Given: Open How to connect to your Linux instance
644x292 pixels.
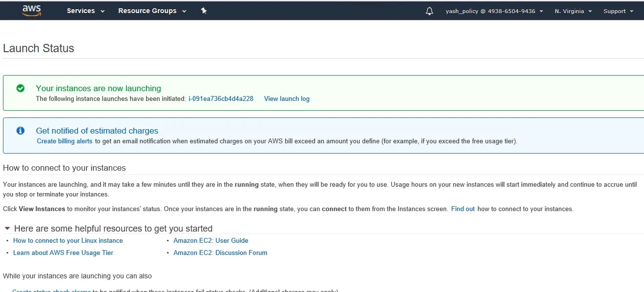Looking at the screenshot, I should (68, 240).
